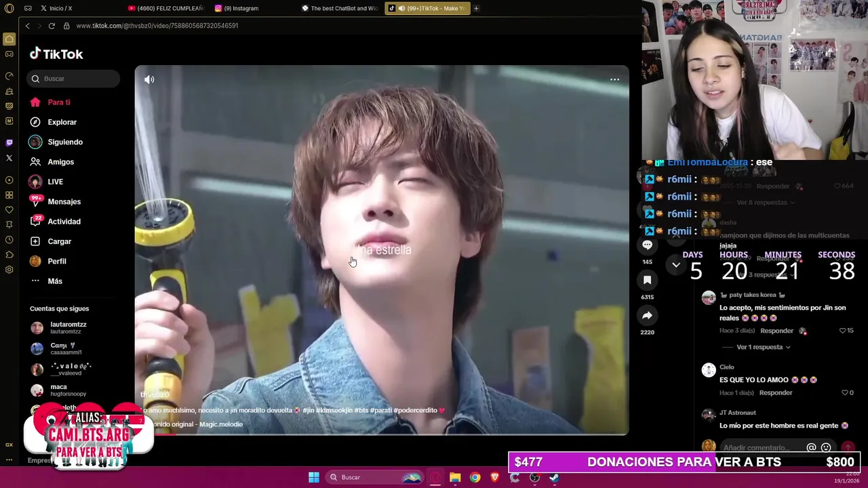Switch to Inicio / X tab

click(x=56, y=8)
